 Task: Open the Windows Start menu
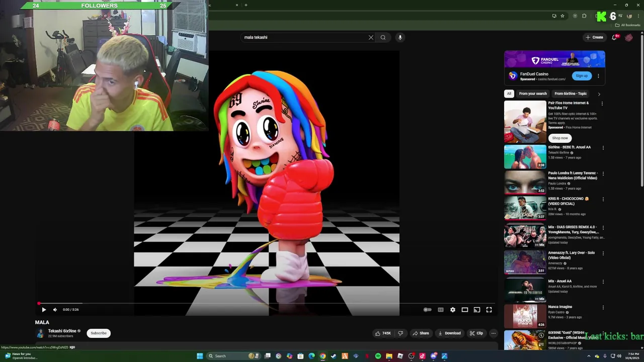point(200,356)
